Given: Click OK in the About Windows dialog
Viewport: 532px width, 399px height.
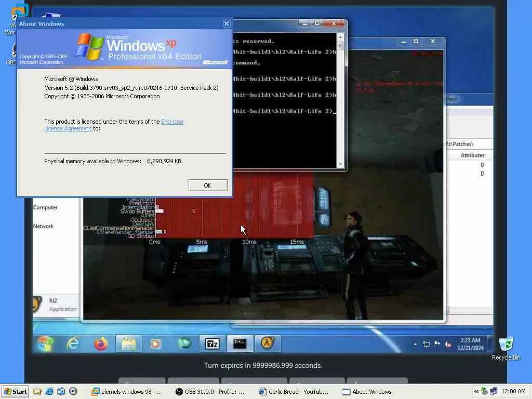Looking at the screenshot, I should (208, 185).
